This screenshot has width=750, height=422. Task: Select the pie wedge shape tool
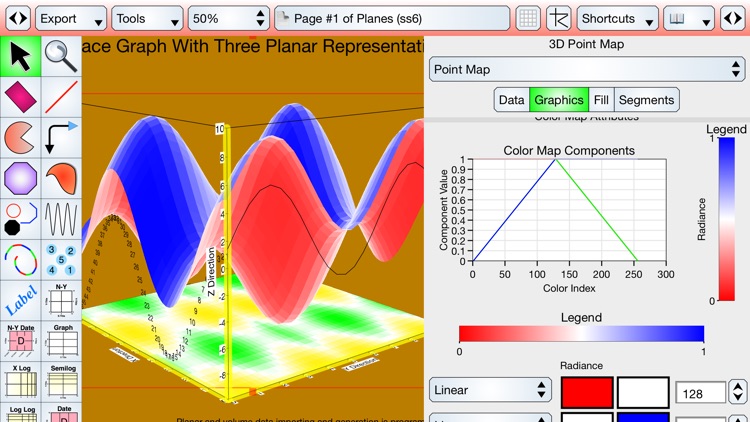20,138
